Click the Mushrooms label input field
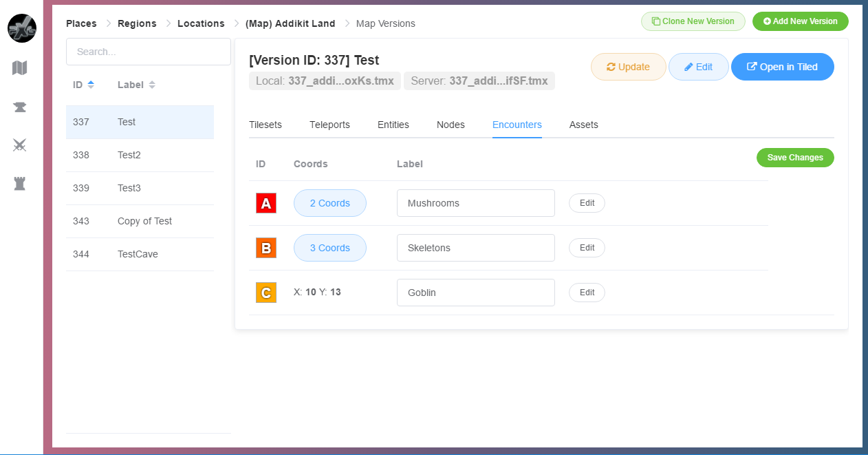 point(476,203)
